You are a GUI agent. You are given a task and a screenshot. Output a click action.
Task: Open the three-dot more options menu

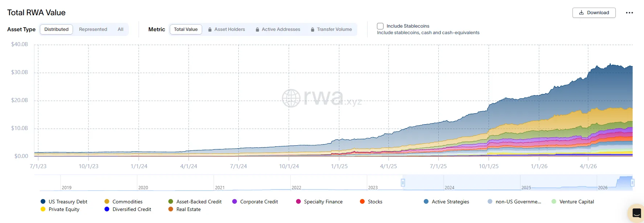pos(629,13)
